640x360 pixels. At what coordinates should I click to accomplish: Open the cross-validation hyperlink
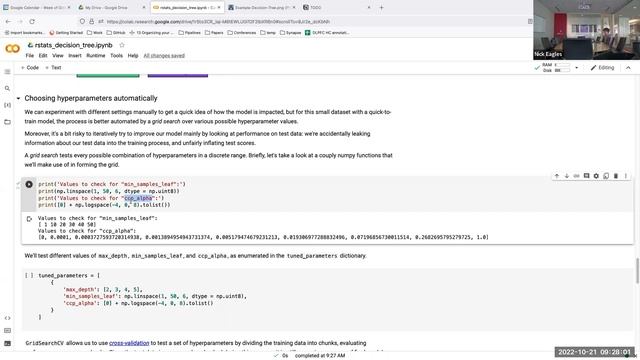(x=129, y=343)
